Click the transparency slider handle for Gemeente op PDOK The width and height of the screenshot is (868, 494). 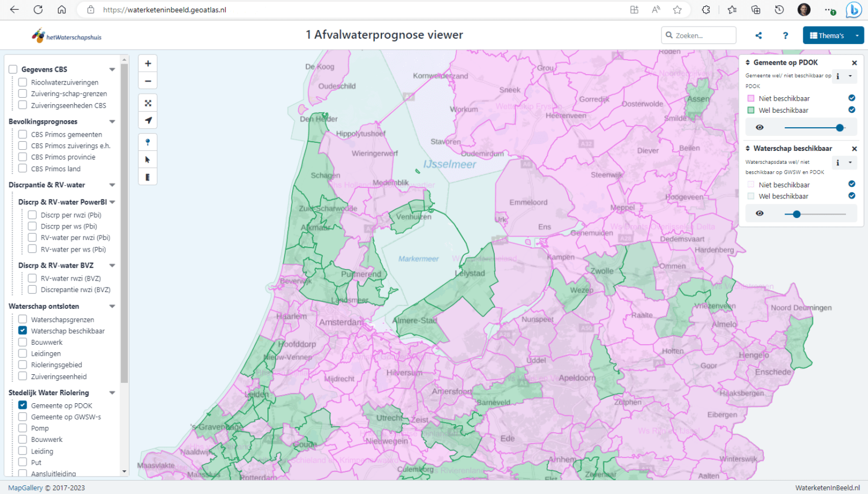[839, 127]
